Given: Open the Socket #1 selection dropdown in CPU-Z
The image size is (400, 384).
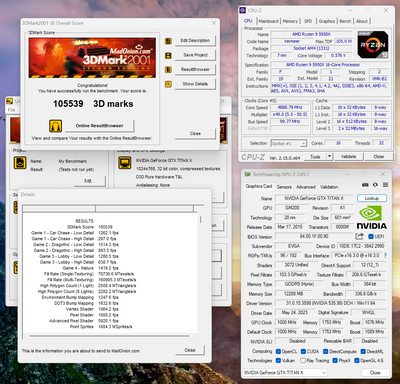Looking at the screenshot, I should [x=289, y=143].
